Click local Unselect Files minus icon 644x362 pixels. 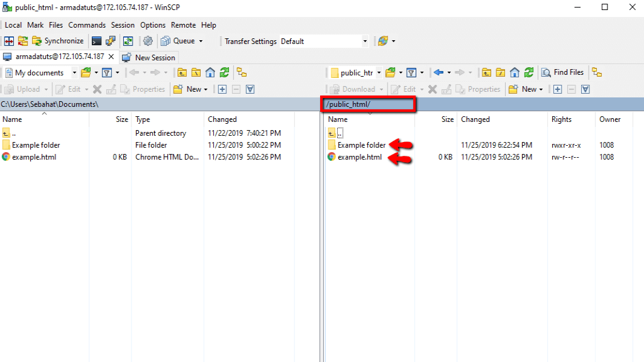click(236, 89)
